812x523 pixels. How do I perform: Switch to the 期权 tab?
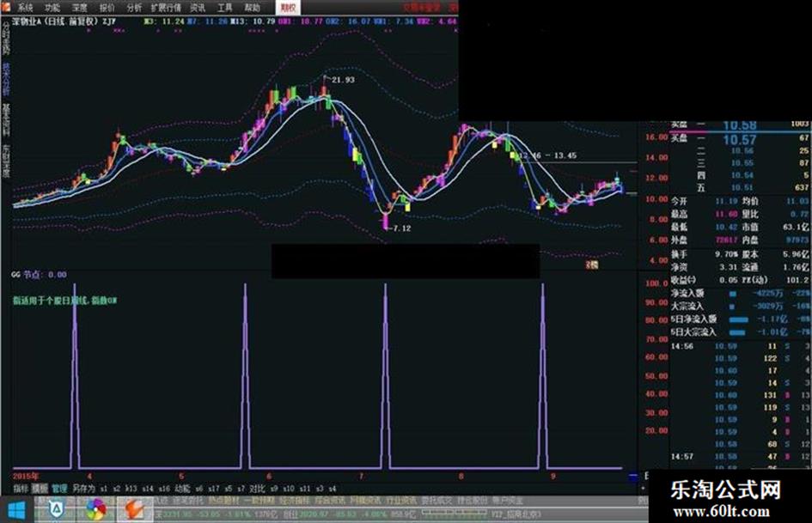(x=288, y=7)
